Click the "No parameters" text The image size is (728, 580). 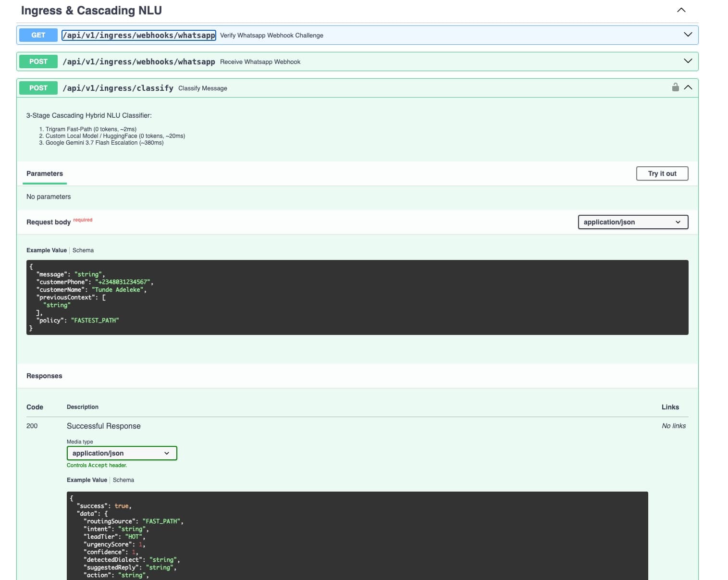click(49, 197)
